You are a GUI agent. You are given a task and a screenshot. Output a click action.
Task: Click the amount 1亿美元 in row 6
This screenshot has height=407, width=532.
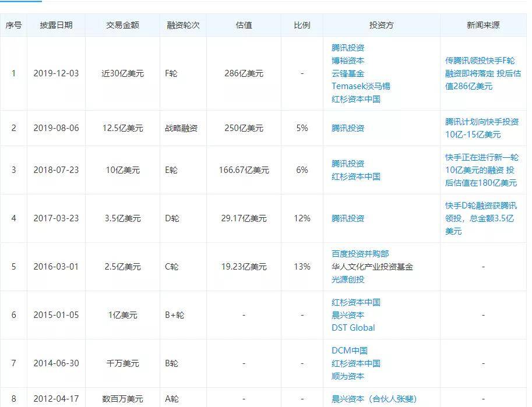point(122,315)
